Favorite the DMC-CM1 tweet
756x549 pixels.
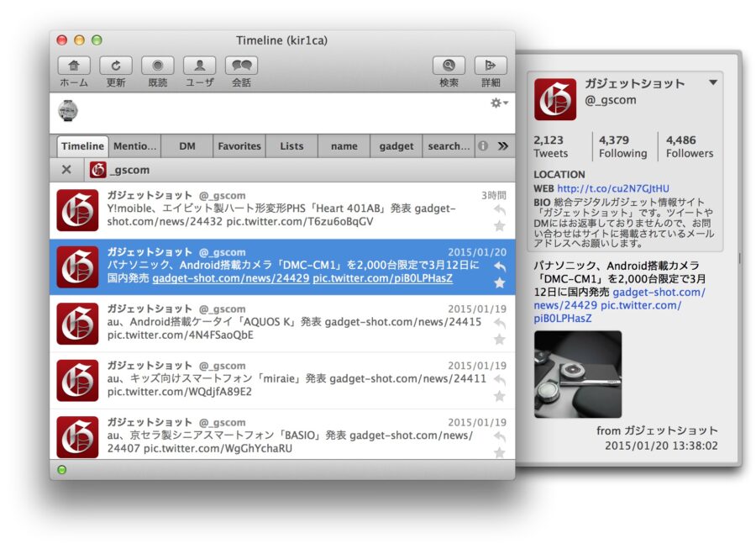pyautogui.click(x=500, y=282)
